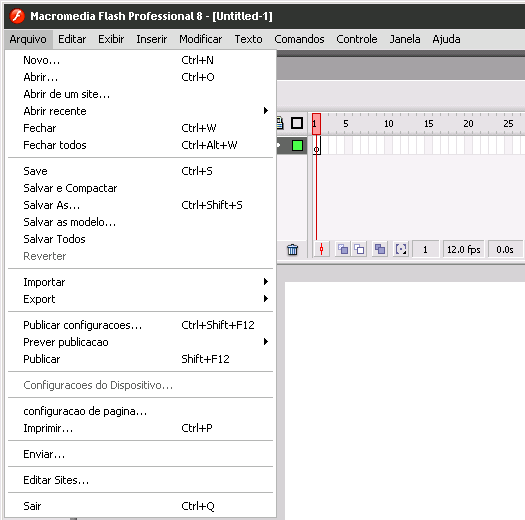Click the current frame number field
The width and height of the screenshot is (525, 520).
[425, 249]
